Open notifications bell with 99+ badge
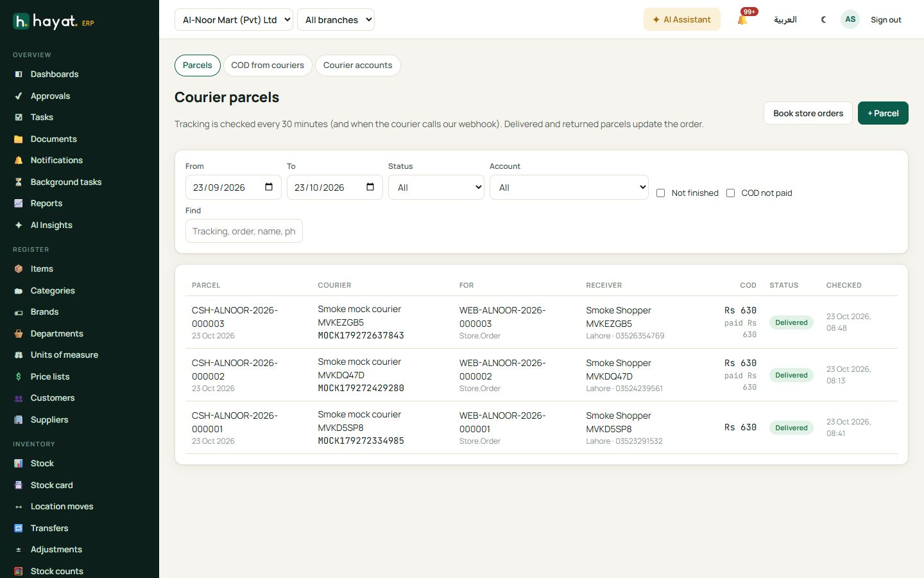 (743, 19)
